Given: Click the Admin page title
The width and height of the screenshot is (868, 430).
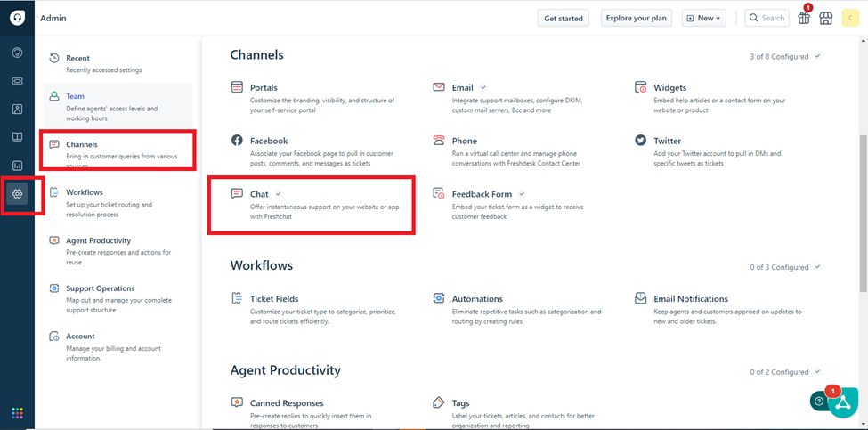Looking at the screenshot, I should [x=53, y=19].
